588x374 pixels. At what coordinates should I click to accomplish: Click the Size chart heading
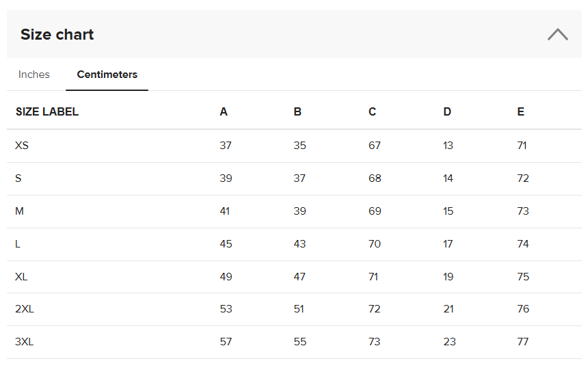(x=57, y=34)
